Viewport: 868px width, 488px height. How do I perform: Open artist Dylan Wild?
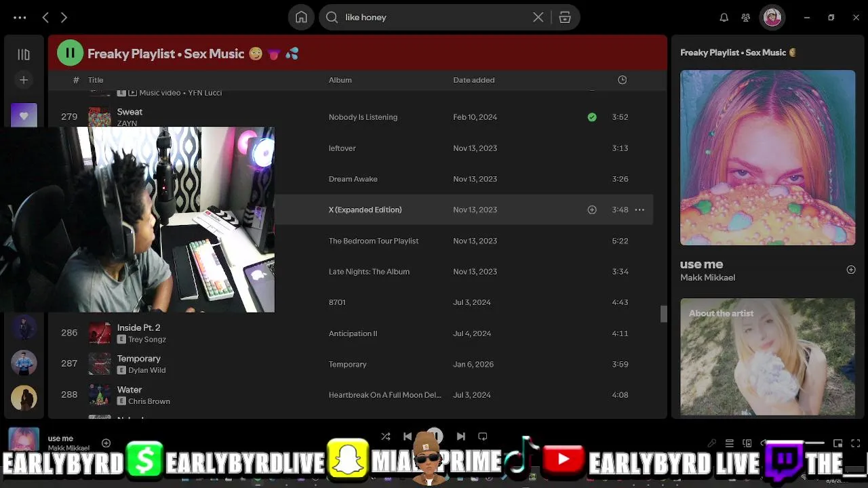pos(147,371)
